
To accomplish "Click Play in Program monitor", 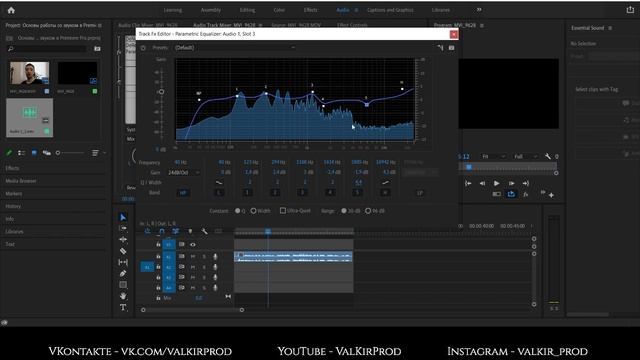I will tap(496, 183).
